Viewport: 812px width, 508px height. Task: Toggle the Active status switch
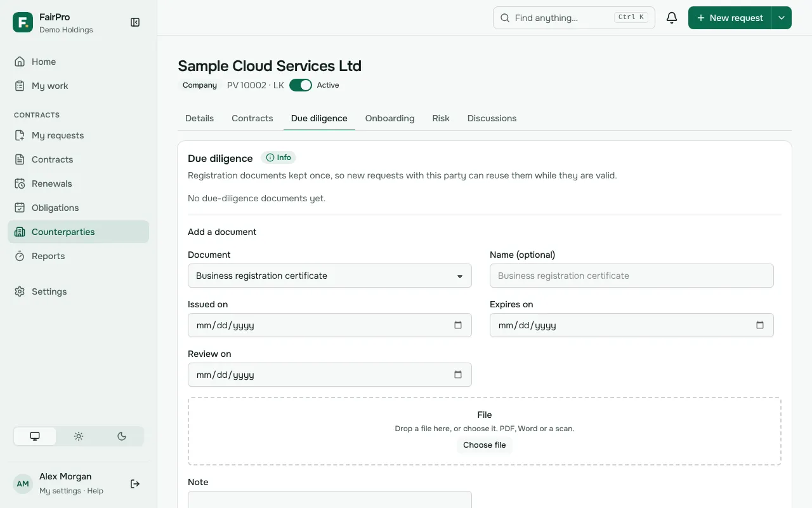(x=301, y=85)
